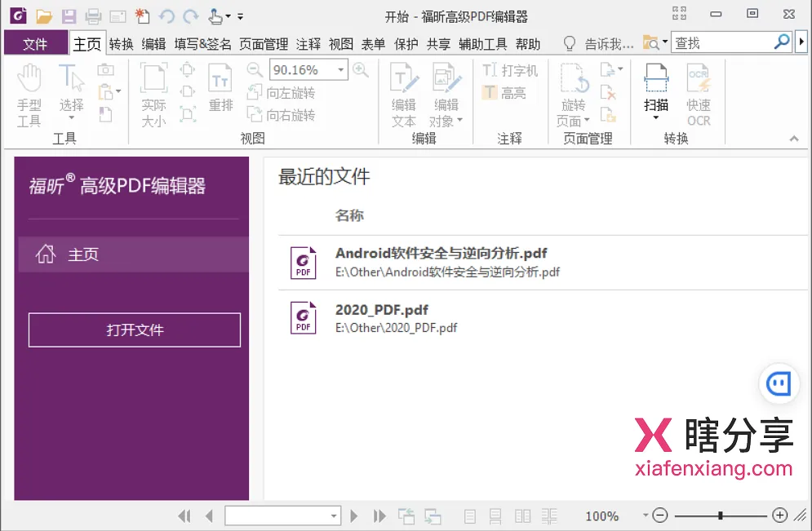Switch to the Convert (转换) tab
This screenshot has width=812, height=531.
(x=122, y=44)
